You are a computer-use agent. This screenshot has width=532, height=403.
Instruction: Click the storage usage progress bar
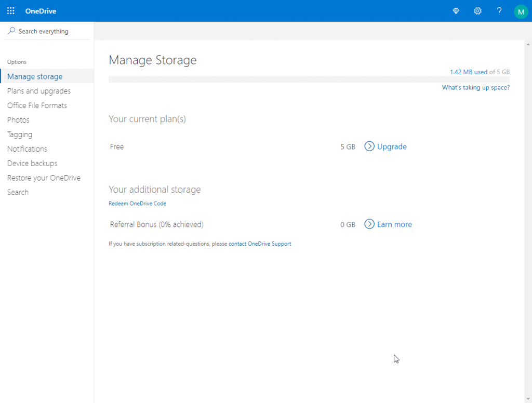click(309, 79)
